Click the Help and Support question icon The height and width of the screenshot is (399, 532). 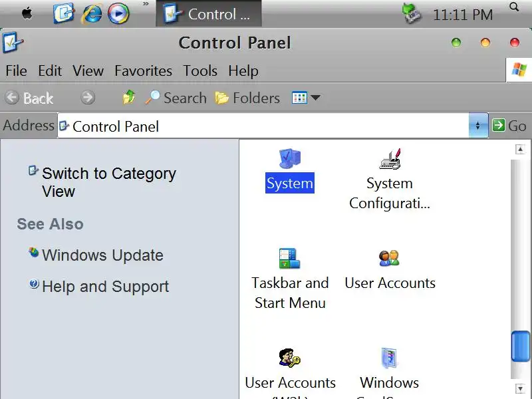point(34,283)
